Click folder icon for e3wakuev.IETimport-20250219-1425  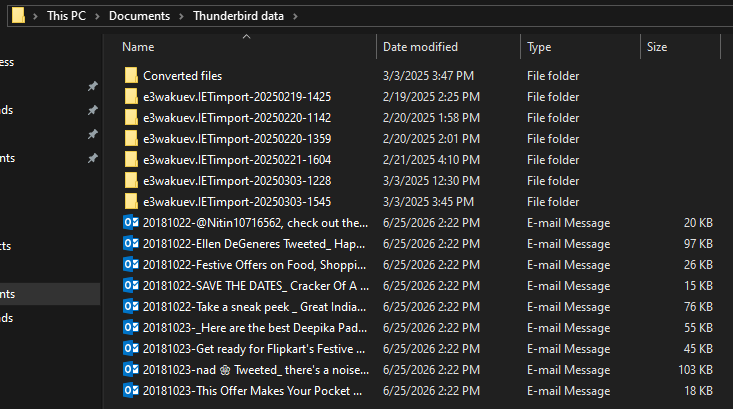coord(131,96)
